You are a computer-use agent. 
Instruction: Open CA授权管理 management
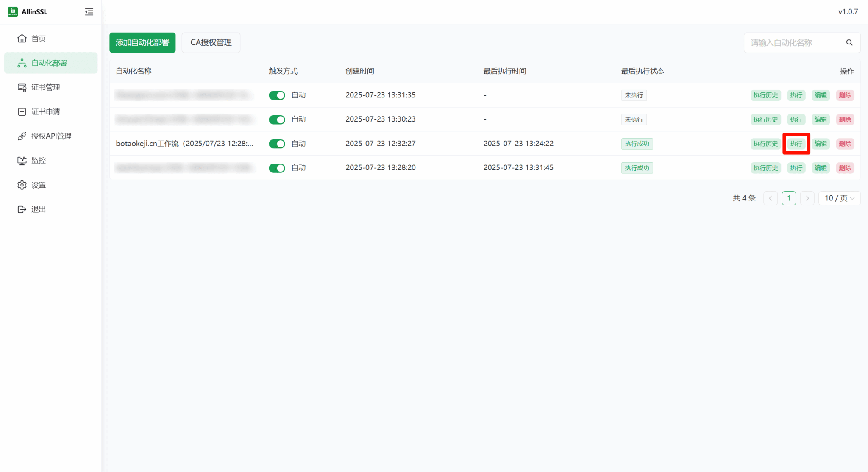[211, 42]
